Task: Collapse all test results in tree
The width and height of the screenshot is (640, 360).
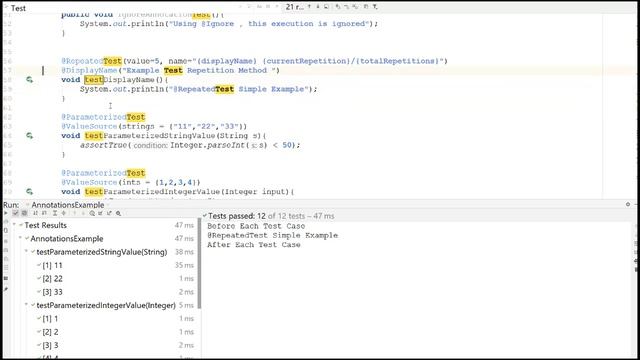Action: (x=64, y=213)
